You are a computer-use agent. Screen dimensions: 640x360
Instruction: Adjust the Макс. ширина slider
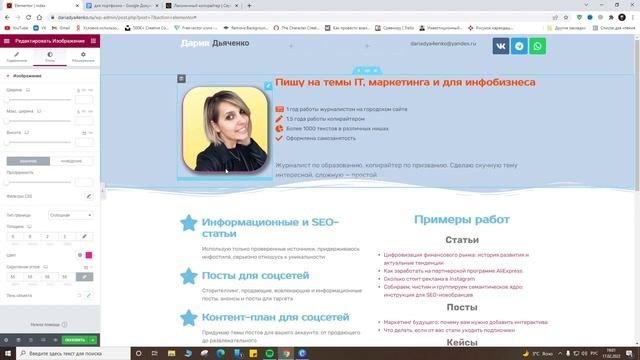(x=39, y=121)
